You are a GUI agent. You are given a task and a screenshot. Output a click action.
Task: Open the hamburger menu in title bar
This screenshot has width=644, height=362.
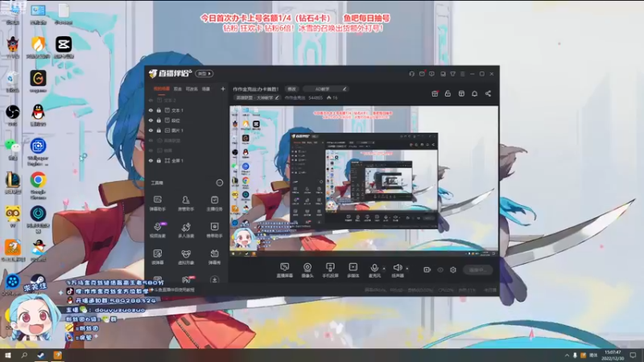tap(462, 74)
